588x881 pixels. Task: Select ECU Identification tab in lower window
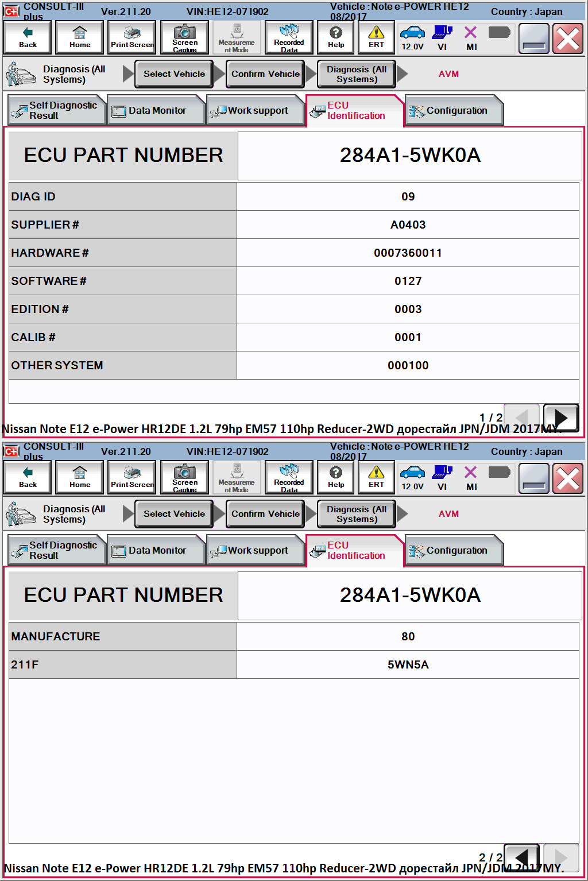[x=354, y=550]
